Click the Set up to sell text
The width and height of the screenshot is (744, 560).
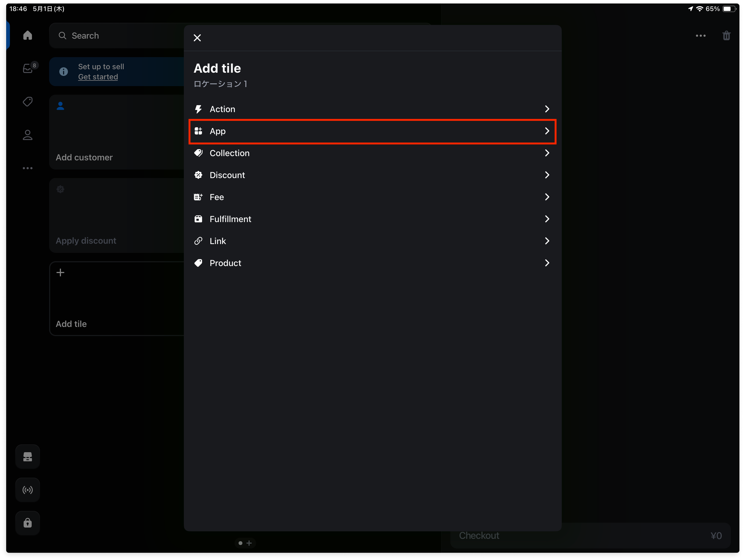point(101,67)
